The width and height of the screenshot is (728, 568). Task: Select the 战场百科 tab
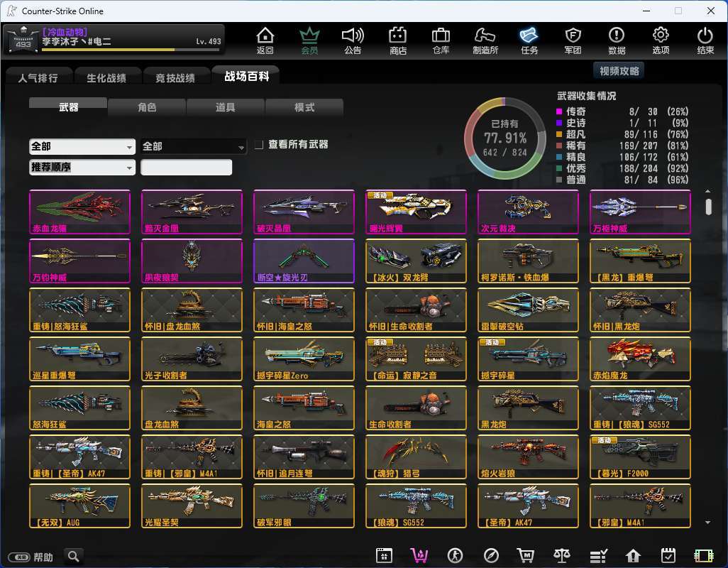tap(246, 76)
